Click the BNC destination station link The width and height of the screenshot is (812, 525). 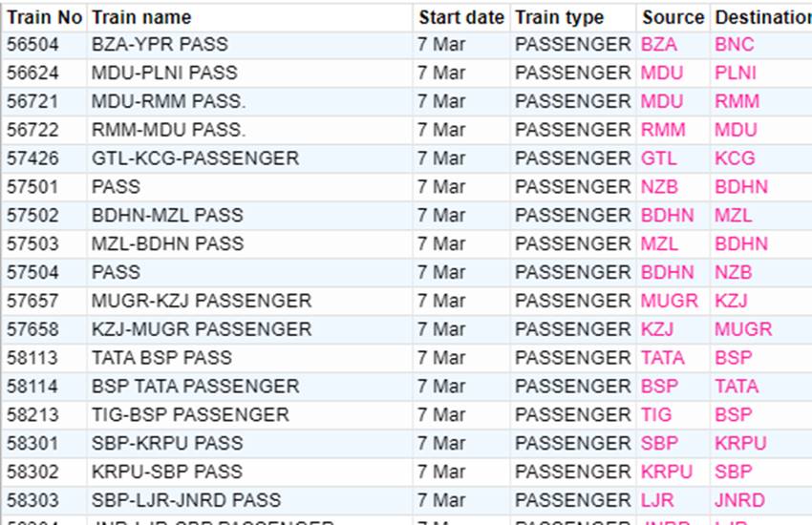(x=734, y=45)
